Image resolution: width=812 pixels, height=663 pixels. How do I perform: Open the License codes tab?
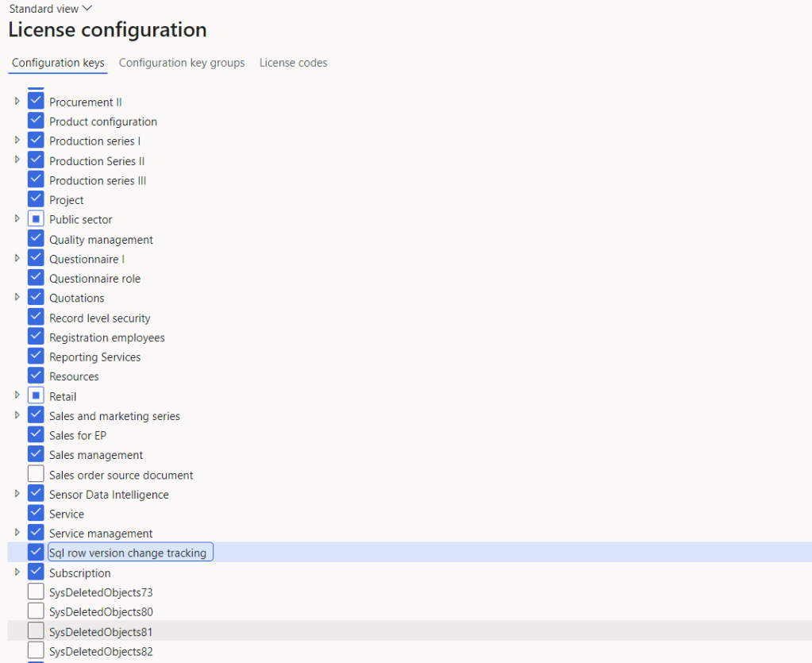(x=293, y=63)
